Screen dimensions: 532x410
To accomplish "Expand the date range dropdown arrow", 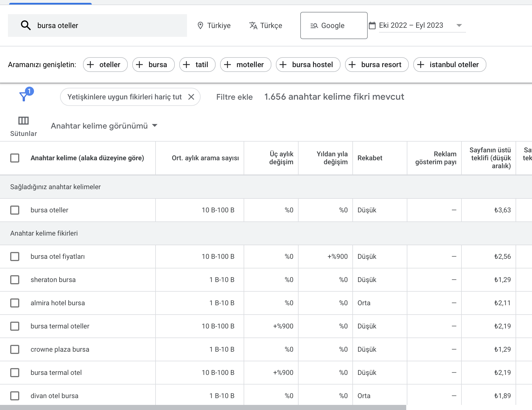I will tap(459, 25).
